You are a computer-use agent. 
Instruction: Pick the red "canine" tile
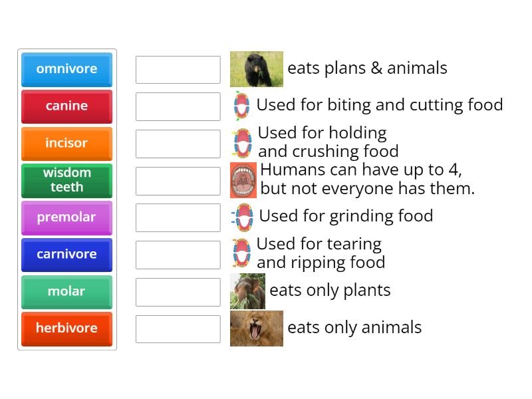point(66,106)
